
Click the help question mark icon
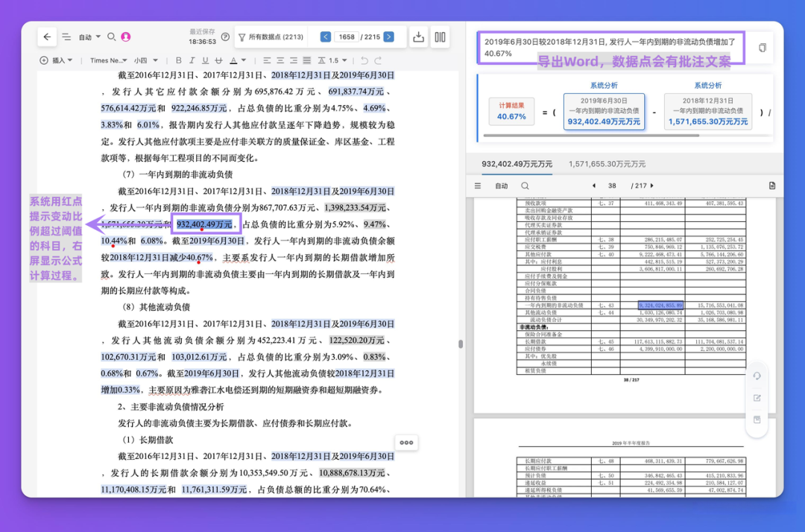225,37
